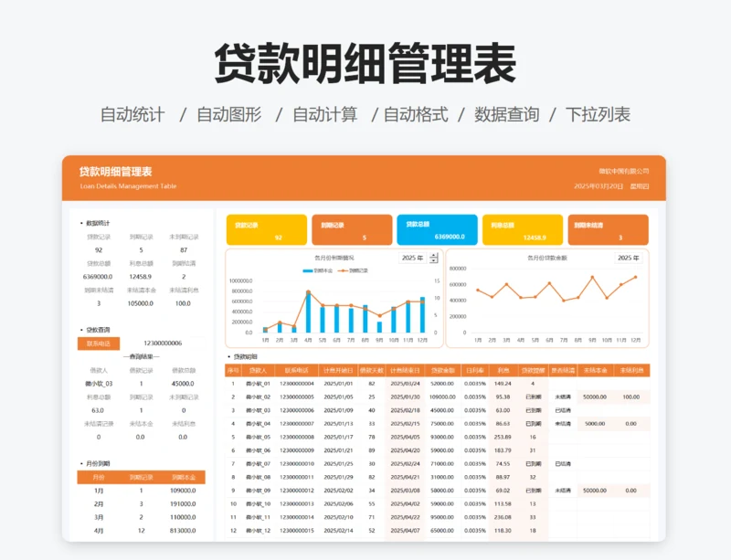731x560 pixels.
Task: Select the interest cell 253.89
Action: pyautogui.click(x=503, y=438)
